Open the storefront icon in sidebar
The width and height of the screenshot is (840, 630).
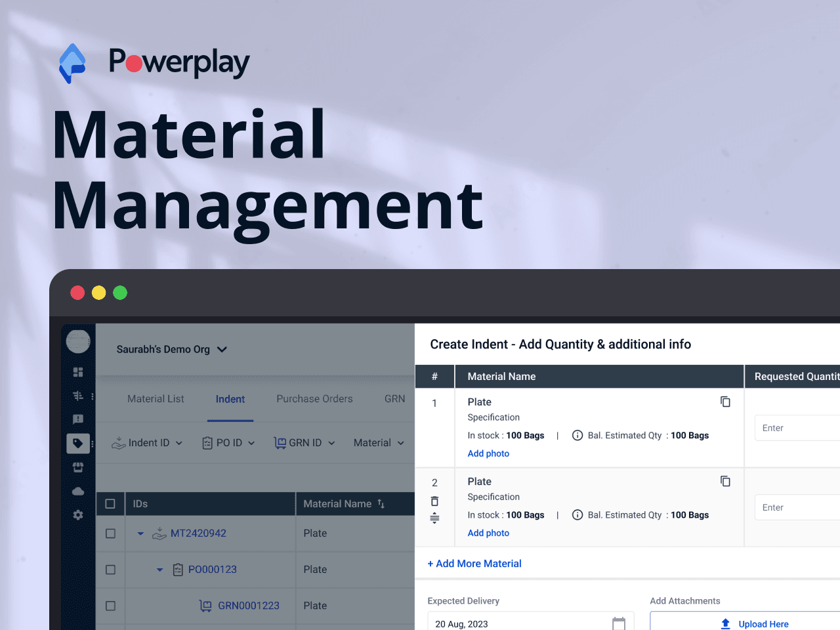coord(78,467)
